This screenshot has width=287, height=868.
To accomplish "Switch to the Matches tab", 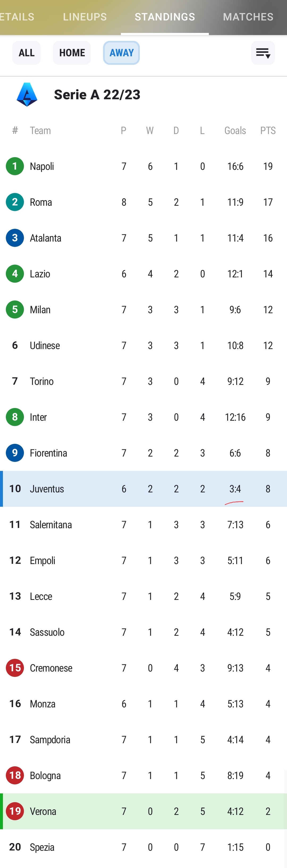I will pos(248,17).
